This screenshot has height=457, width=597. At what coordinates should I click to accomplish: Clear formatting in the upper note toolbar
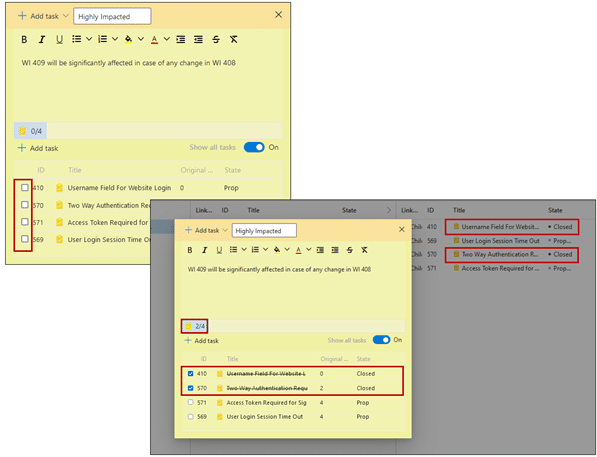pyautogui.click(x=233, y=39)
